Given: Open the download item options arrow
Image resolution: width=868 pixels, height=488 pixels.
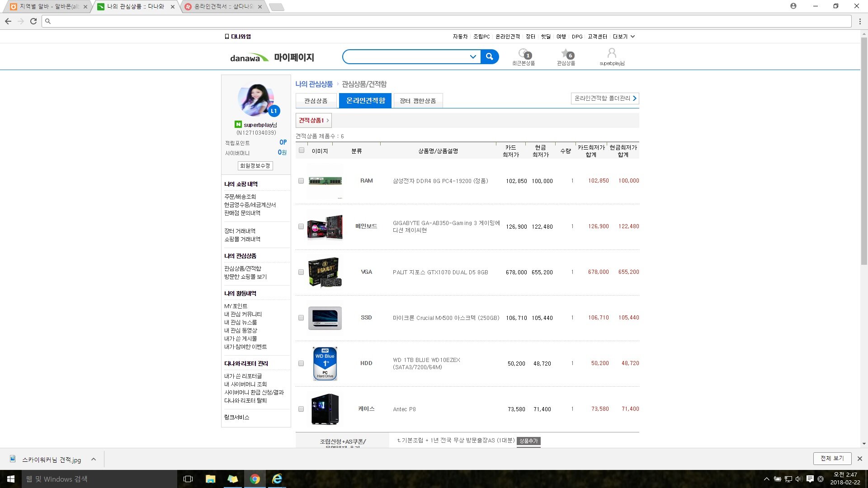Looking at the screenshot, I should [94, 459].
